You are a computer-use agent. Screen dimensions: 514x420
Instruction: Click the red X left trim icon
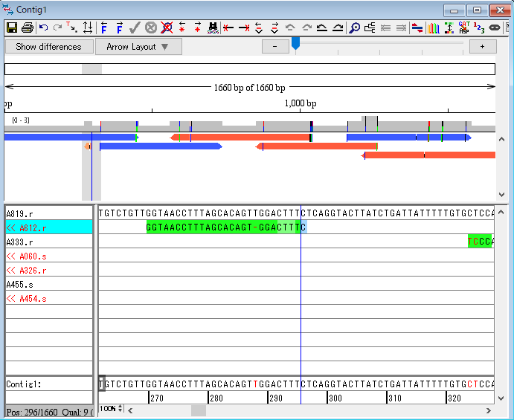pyautogui.click(x=228, y=28)
